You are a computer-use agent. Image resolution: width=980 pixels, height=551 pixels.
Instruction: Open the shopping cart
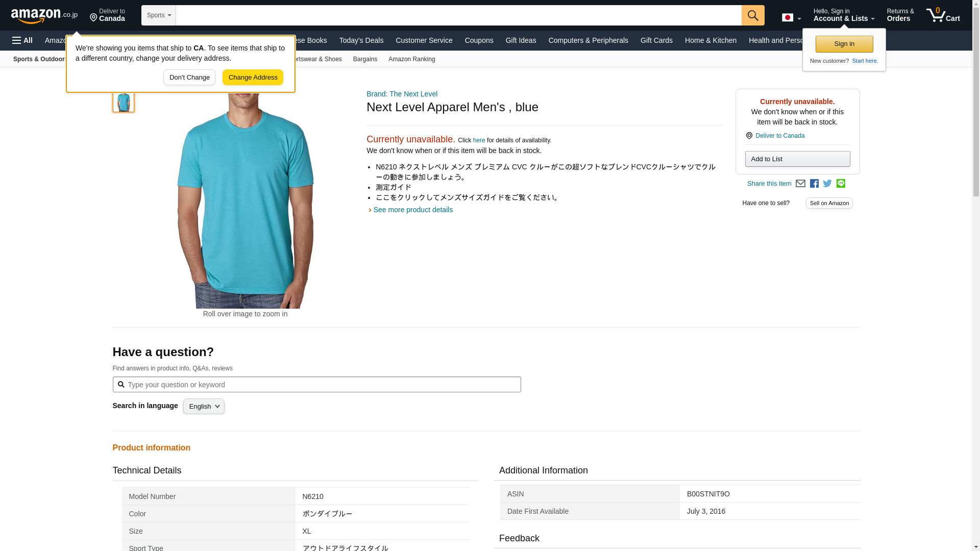tap(943, 15)
